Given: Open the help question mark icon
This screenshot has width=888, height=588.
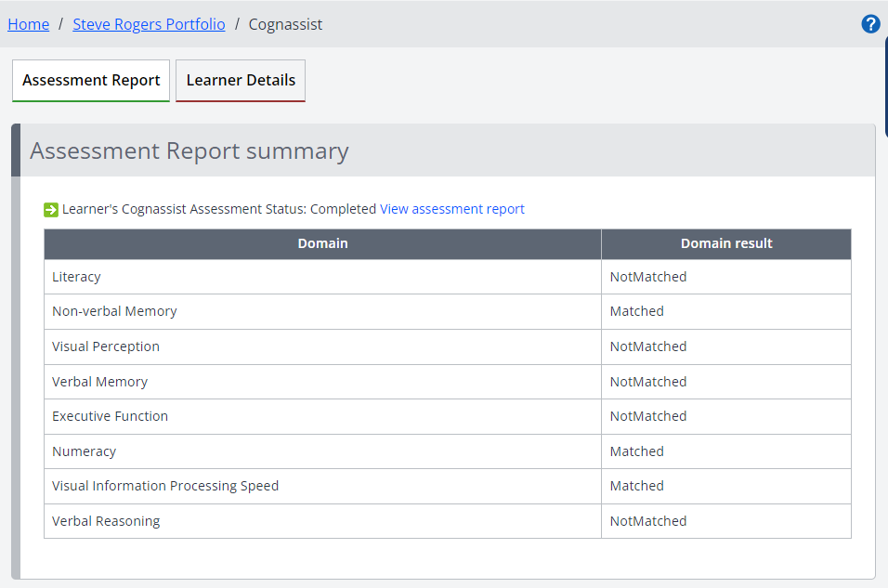Looking at the screenshot, I should click(x=870, y=23).
